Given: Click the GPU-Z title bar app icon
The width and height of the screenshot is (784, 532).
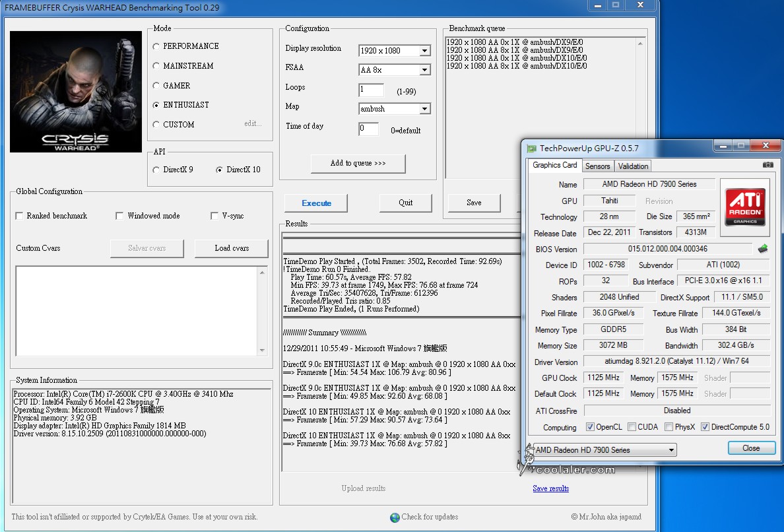Looking at the screenshot, I should pyautogui.click(x=531, y=148).
